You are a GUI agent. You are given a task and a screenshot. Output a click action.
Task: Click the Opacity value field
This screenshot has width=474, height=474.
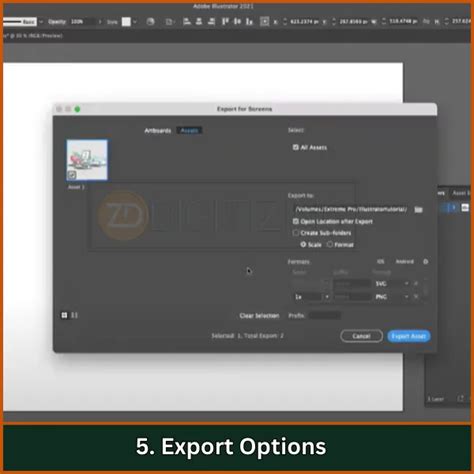(83, 22)
